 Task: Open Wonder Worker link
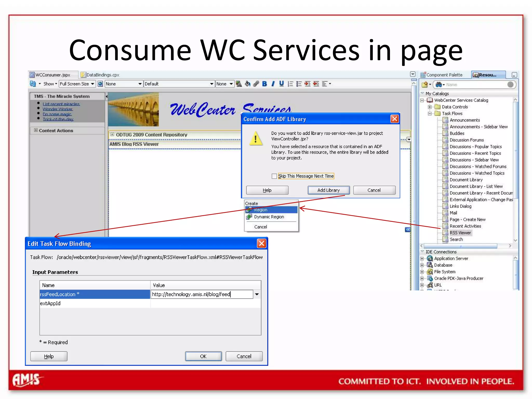click(58, 109)
